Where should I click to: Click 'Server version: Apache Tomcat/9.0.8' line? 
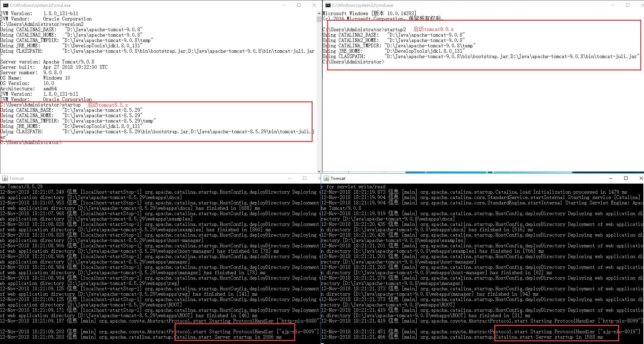click(47, 62)
